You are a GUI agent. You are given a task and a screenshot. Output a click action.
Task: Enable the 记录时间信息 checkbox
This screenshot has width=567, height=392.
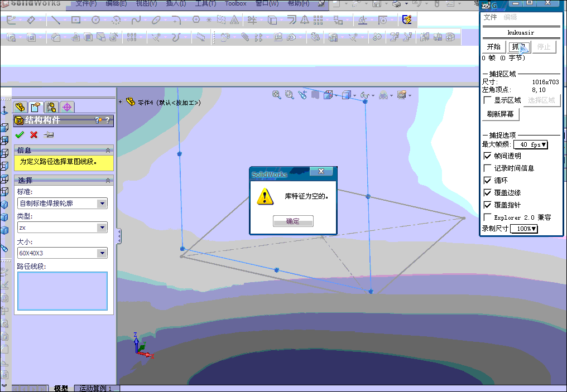[x=487, y=168]
